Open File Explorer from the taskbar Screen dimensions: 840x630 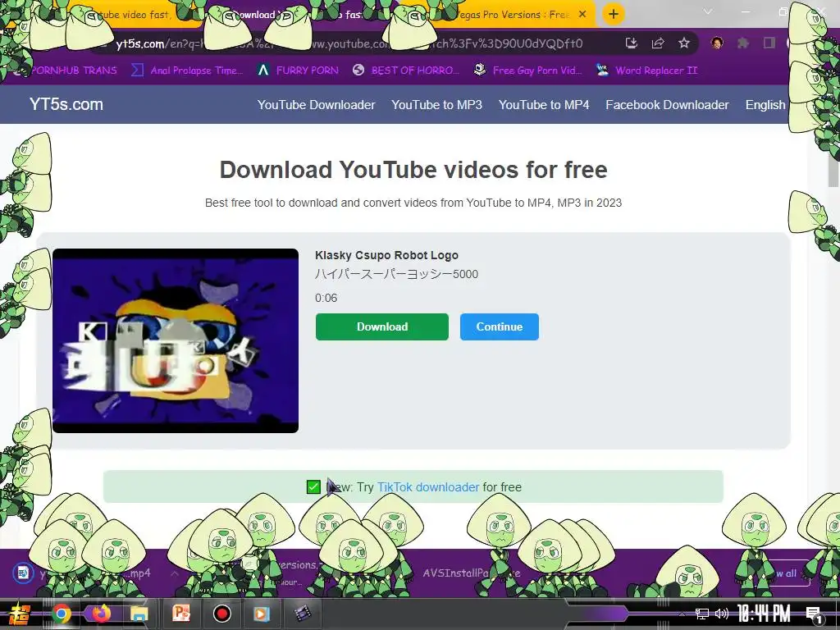139,614
